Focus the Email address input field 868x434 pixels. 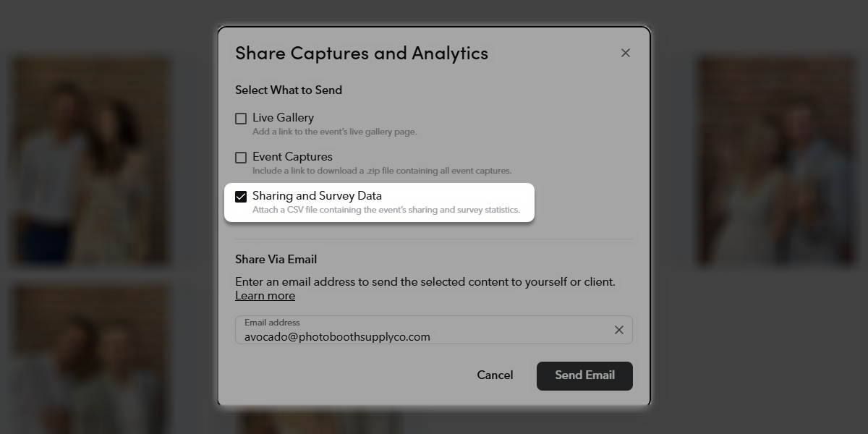(434, 330)
